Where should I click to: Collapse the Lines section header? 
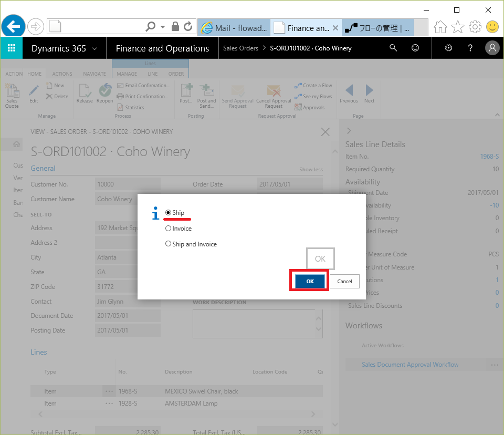[38, 353]
